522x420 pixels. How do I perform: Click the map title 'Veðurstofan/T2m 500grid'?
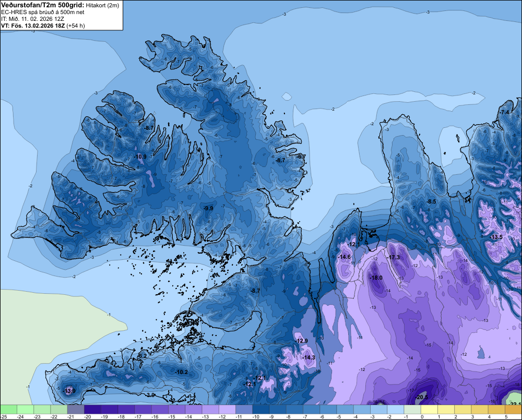click(x=42, y=5)
